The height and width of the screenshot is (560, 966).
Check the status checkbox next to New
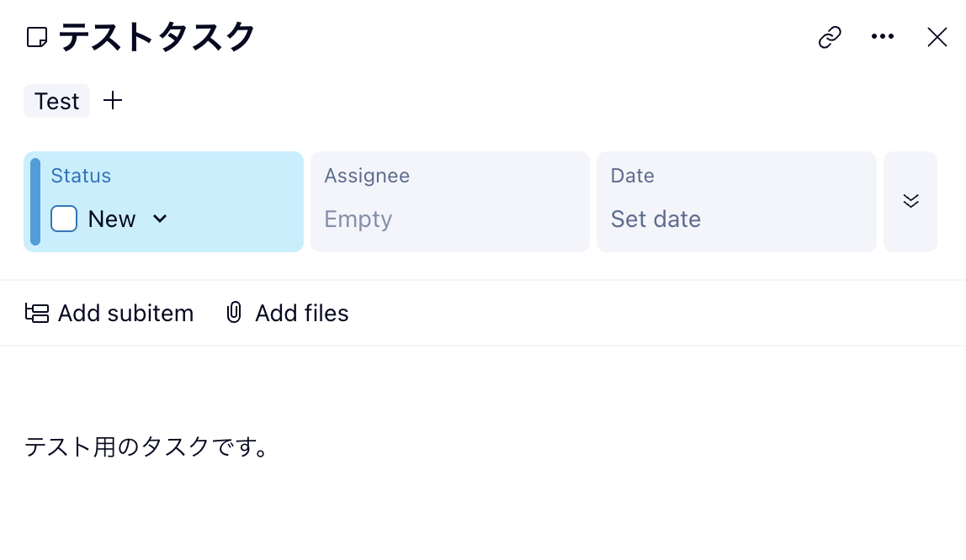coord(64,219)
